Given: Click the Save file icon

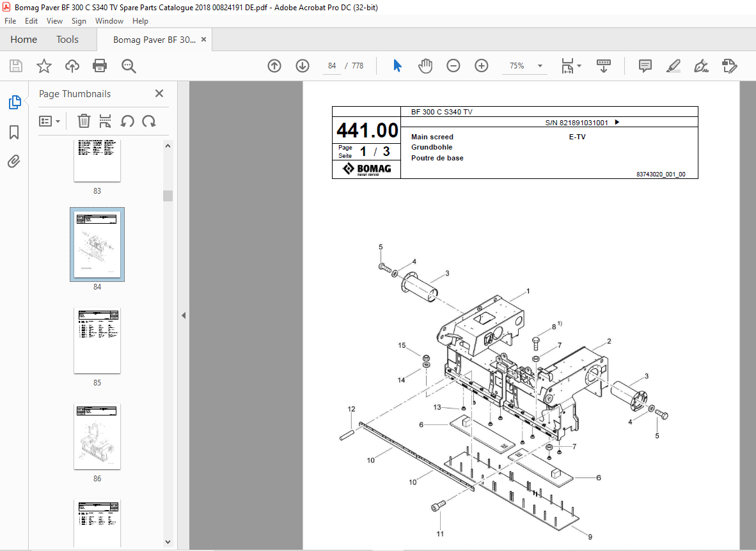Looking at the screenshot, I should [16, 66].
